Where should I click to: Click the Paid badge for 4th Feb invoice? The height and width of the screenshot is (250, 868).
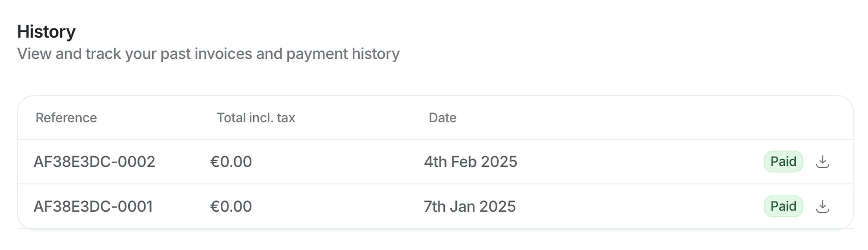point(783,162)
